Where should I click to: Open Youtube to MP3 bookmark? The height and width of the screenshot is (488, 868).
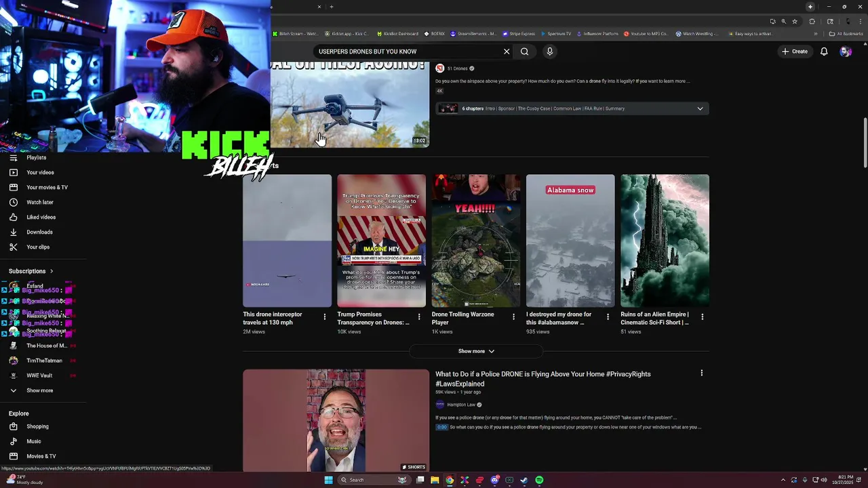tap(646, 33)
